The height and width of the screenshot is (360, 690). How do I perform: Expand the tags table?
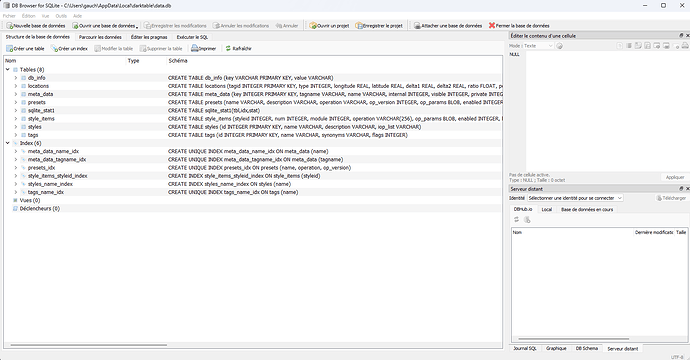pos(16,135)
